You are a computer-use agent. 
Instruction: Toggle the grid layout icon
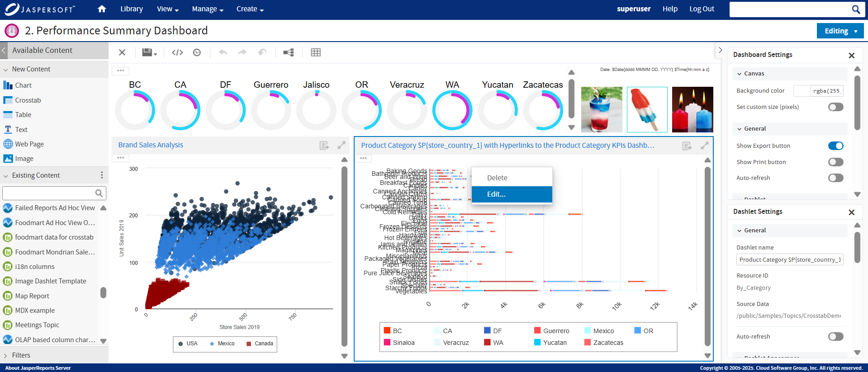316,52
